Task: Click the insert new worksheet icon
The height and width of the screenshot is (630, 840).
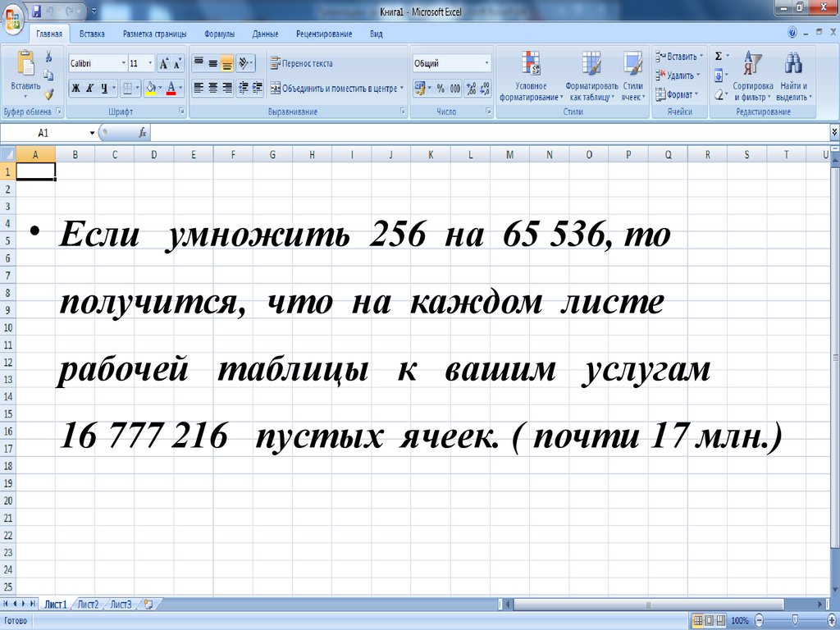Action: [148, 605]
